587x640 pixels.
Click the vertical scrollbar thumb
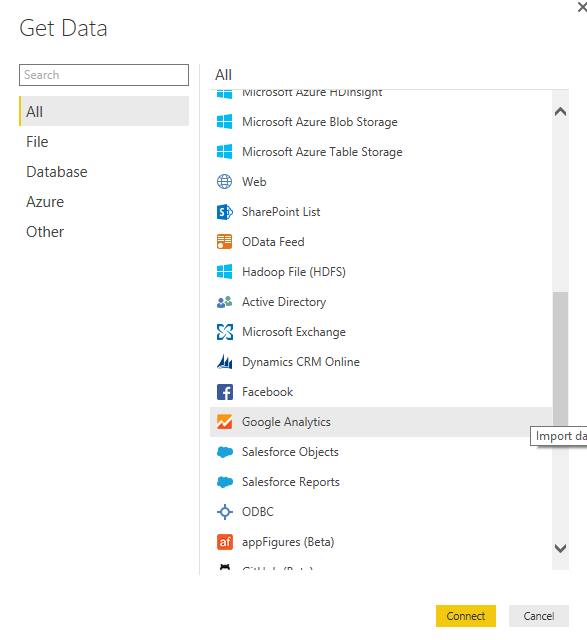(x=560, y=359)
